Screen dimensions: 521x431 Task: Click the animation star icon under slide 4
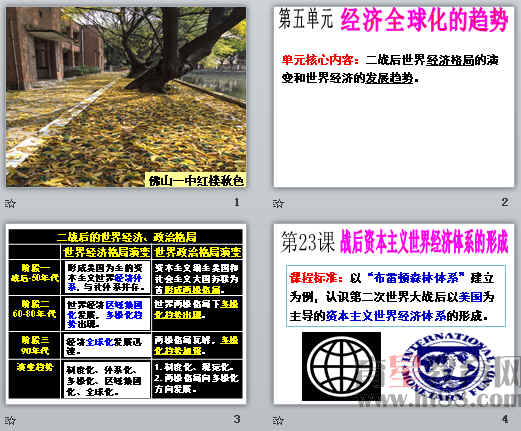278,420
